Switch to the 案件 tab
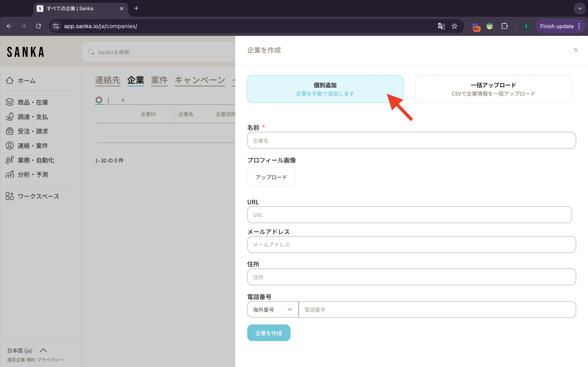588x367 pixels. [x=159, y=80]
